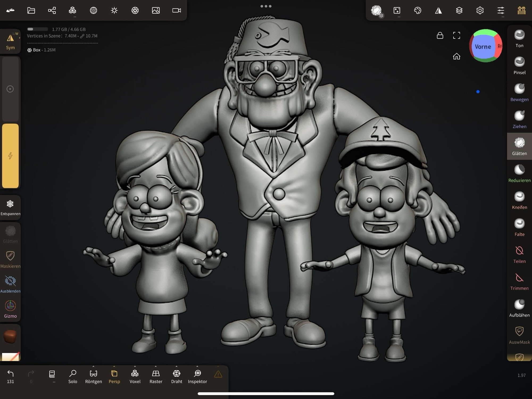Expand Persp options arrow above it

tap(114, 366)
